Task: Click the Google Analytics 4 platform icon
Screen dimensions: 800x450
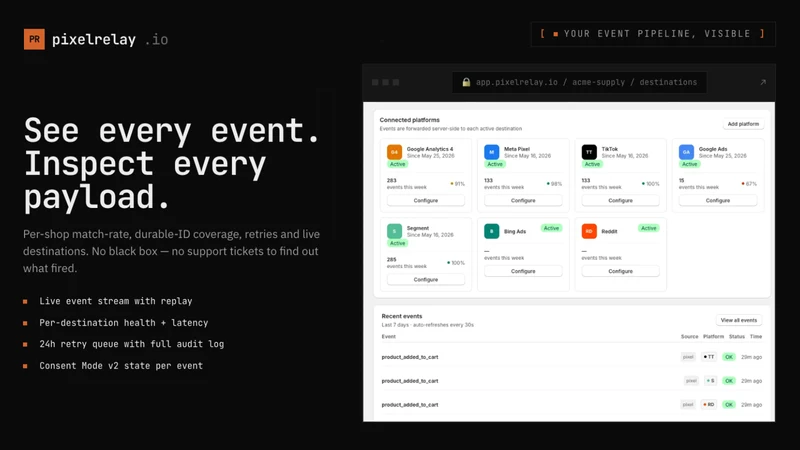Action: (394, 152)
